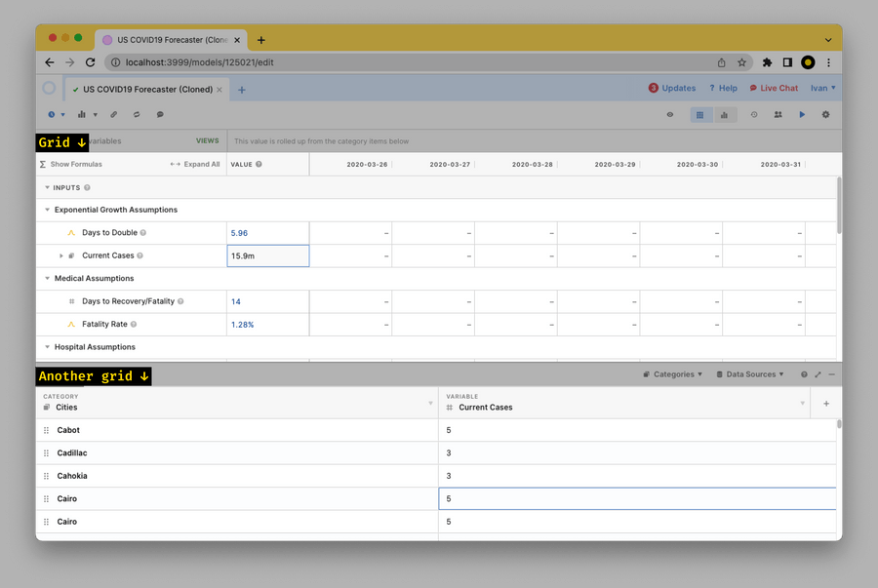Switch to grid view toggle
This screenshot has height=588, width=878.
click(699, 115)
